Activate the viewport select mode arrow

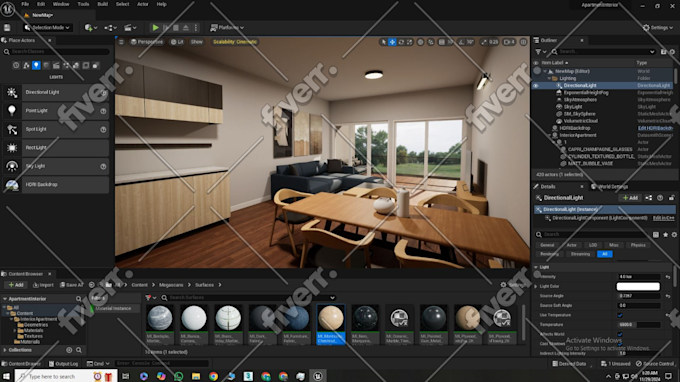383,42
